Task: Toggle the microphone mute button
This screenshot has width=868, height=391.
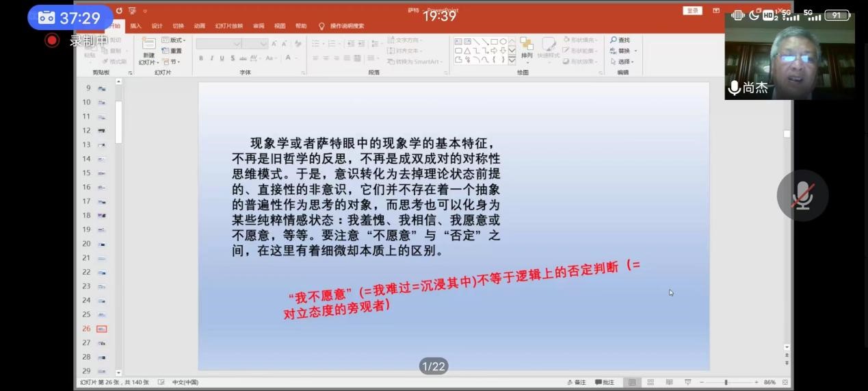Action: click(802, 196)
